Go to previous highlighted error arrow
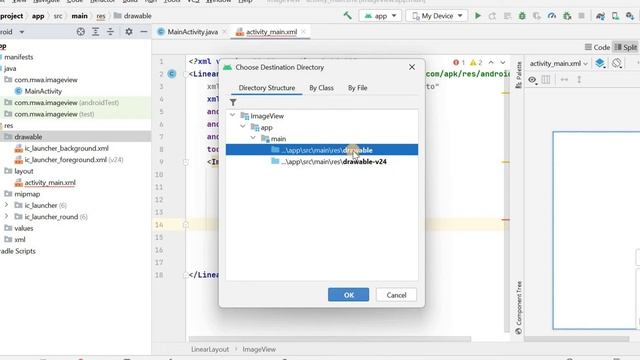The width and height of the screenshot is (640, 360). tap(491, 62)
